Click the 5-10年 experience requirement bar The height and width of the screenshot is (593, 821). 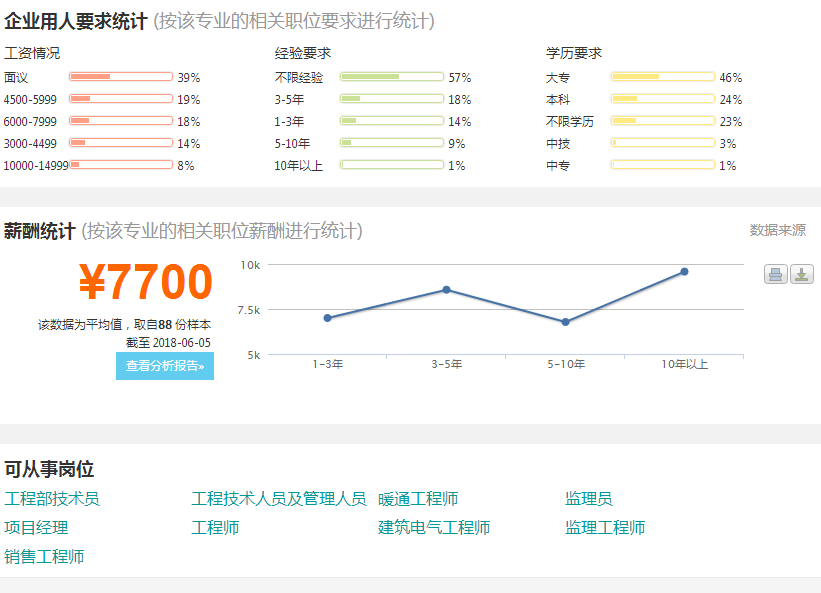(x=392, y=143)
